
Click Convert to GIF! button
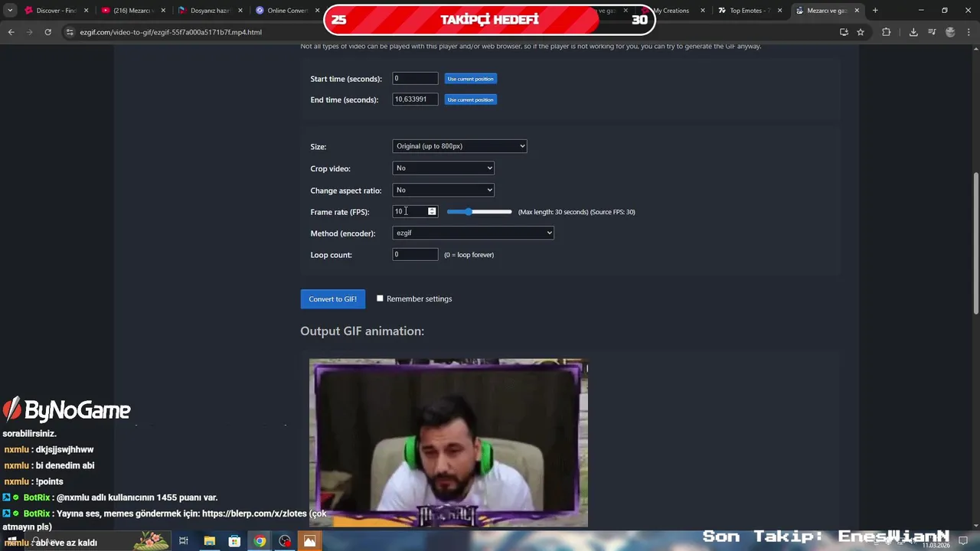coord(332,299)
